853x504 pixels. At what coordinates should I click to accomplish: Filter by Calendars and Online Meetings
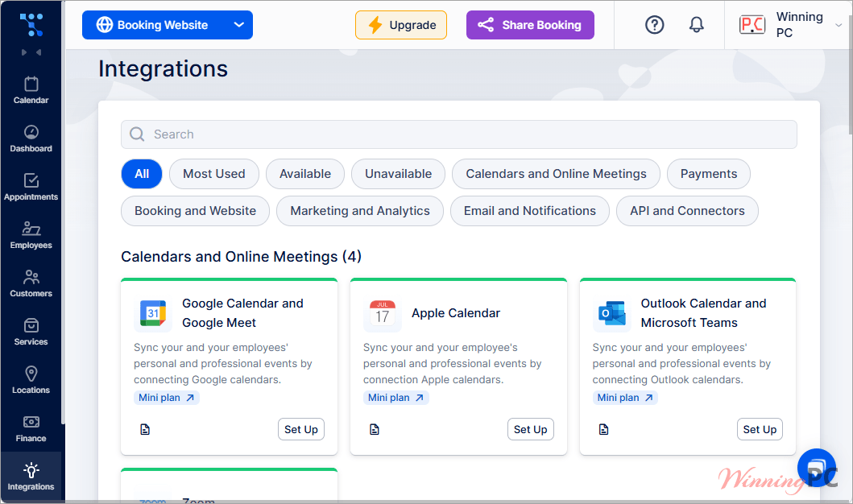pyautogui.click(x=556, y=174)
